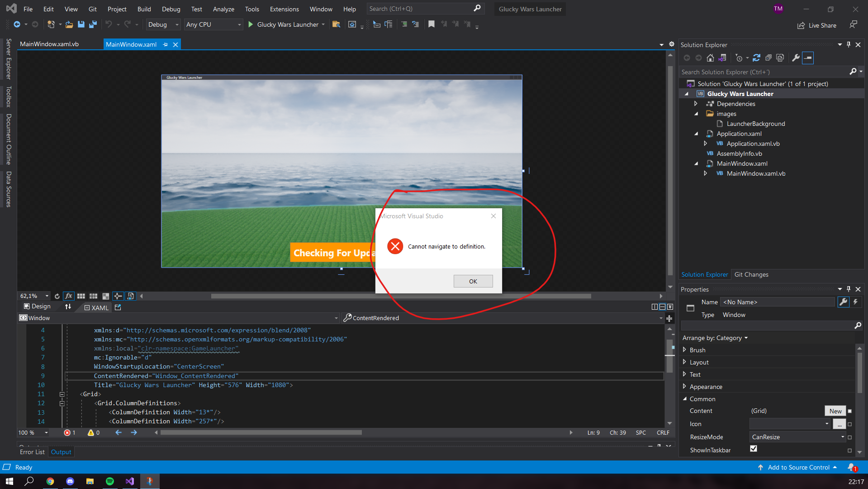
Task: Open Google Chrome from the taskbar
Action: coord(50,481)
